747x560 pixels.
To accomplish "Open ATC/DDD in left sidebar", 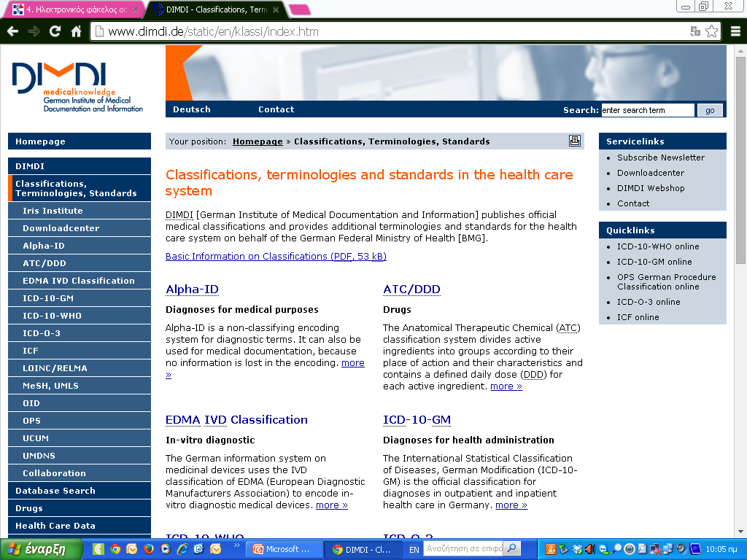I will (x=80, y=263).
